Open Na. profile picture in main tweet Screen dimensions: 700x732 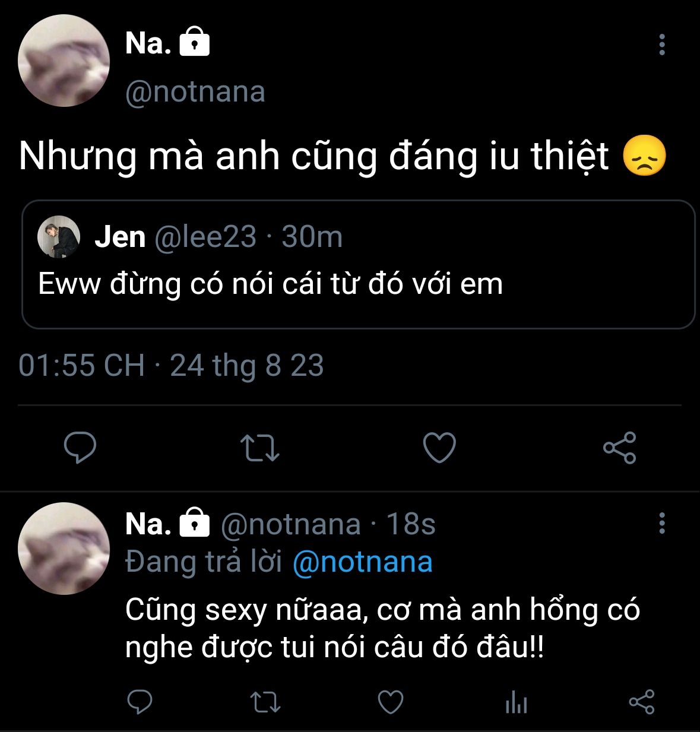64,61
